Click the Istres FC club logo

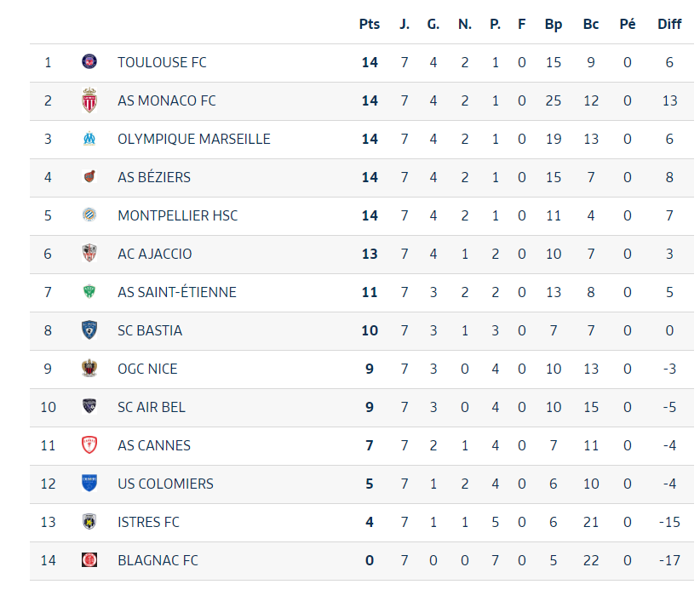point(89,522)
